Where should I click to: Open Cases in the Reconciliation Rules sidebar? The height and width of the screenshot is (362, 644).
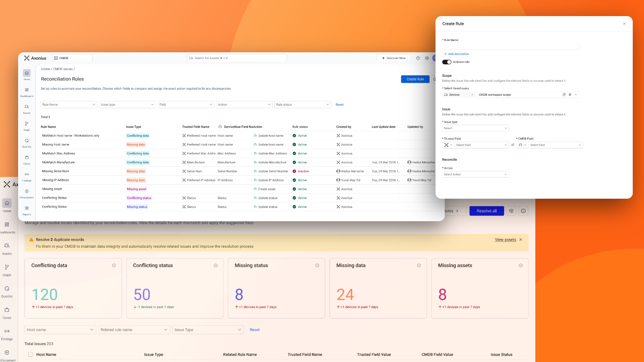point(27,160)
